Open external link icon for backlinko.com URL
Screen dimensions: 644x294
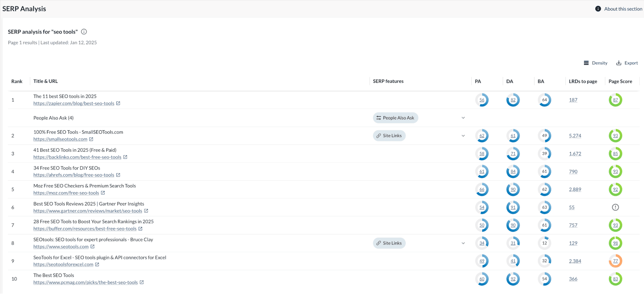(125, 157)
